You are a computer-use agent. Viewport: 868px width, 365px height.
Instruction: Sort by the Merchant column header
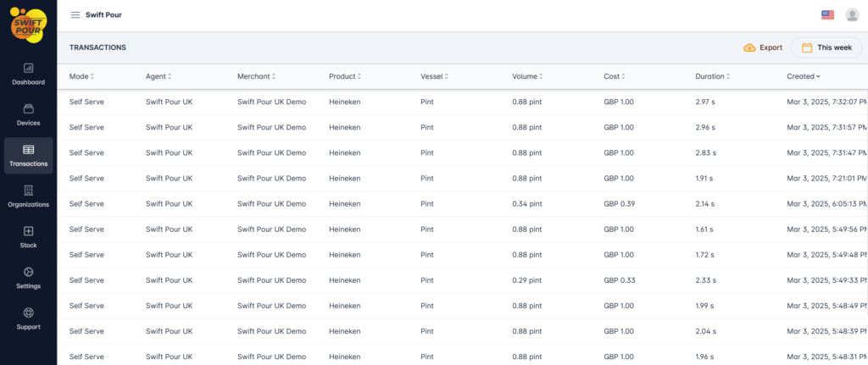[x=256, y=76]
